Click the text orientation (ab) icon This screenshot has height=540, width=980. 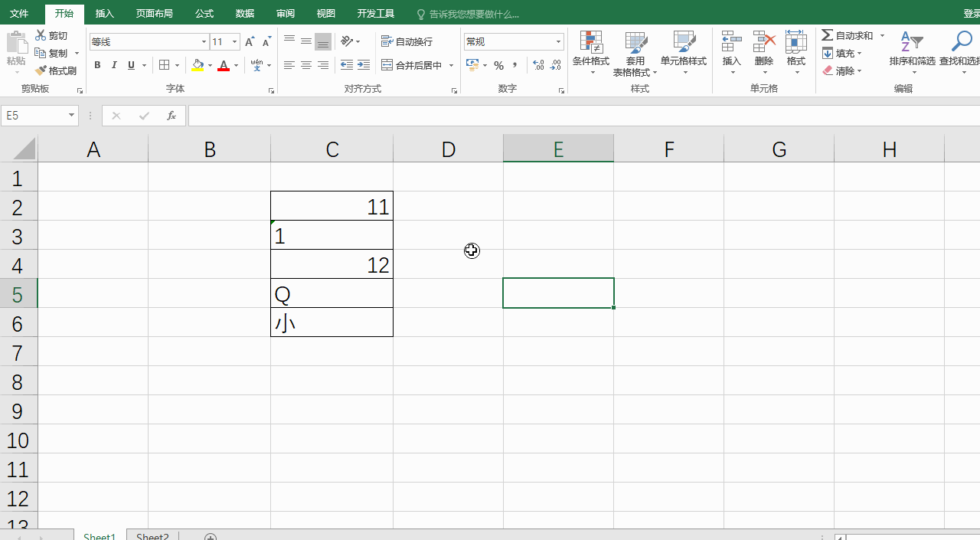click(347, 41)
